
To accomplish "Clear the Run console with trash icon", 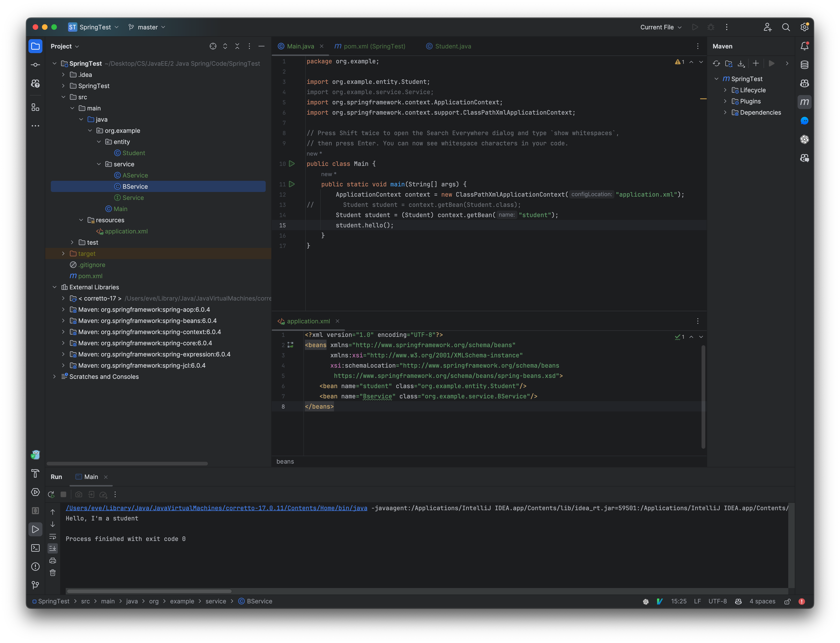I will coord(52,573).
